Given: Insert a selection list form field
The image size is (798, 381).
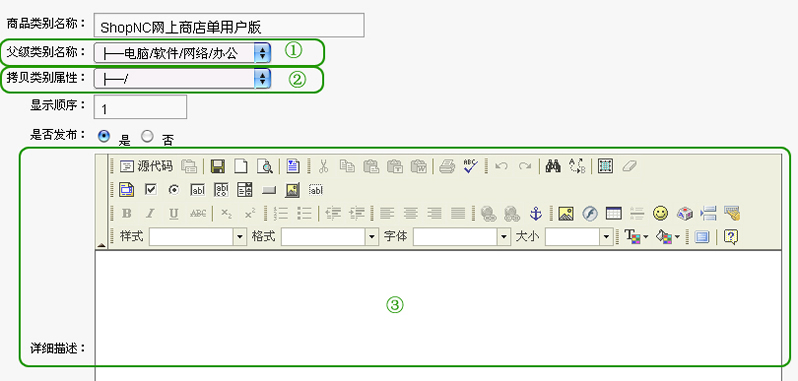Looking at the screenshot, I should 245,190.
